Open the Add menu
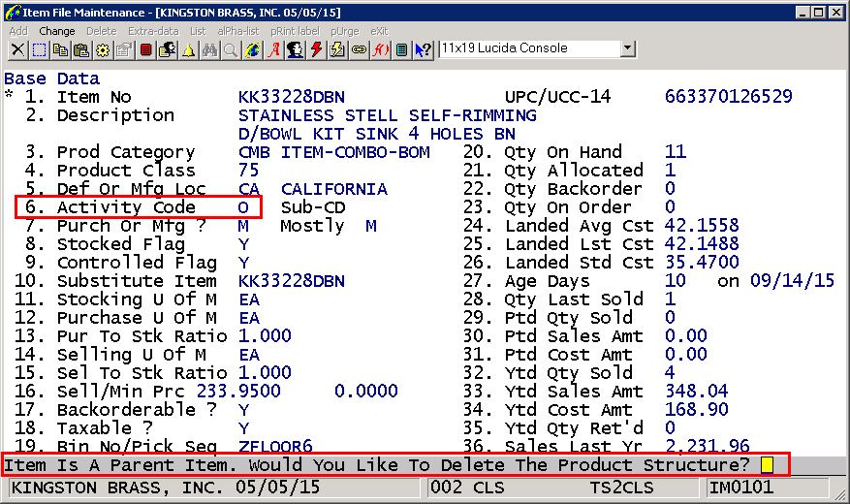 pyautogui.click(x=18, y=31)
